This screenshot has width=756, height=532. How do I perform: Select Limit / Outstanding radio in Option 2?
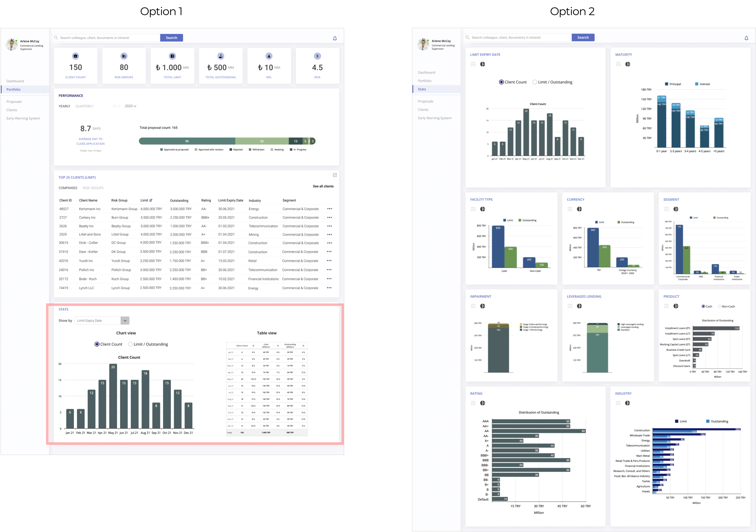click(535, 82)
